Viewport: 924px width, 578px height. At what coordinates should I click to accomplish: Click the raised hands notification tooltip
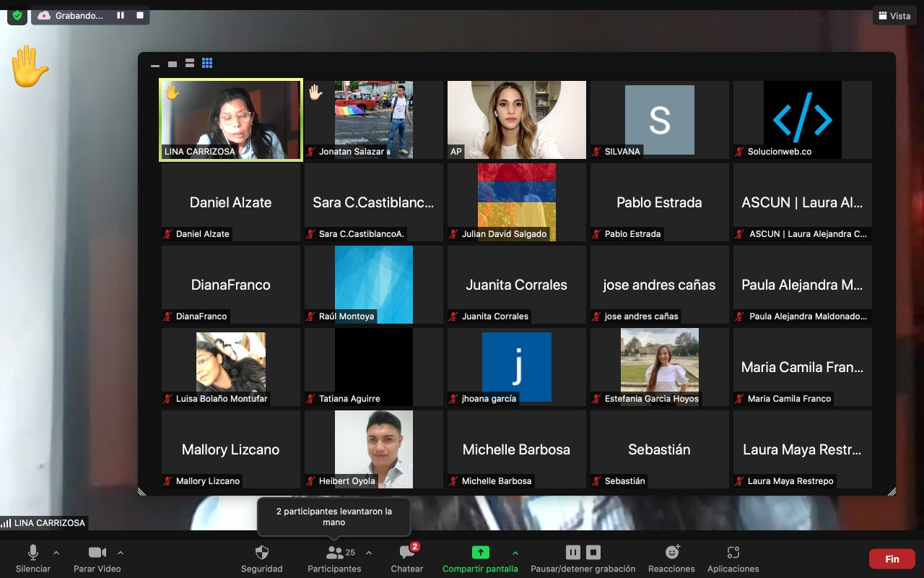(334, 517)
